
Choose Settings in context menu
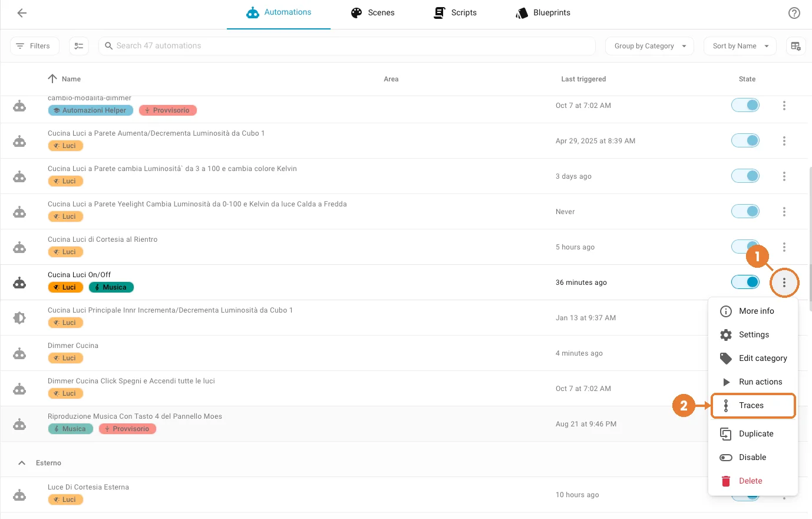[x=753, y=334]
